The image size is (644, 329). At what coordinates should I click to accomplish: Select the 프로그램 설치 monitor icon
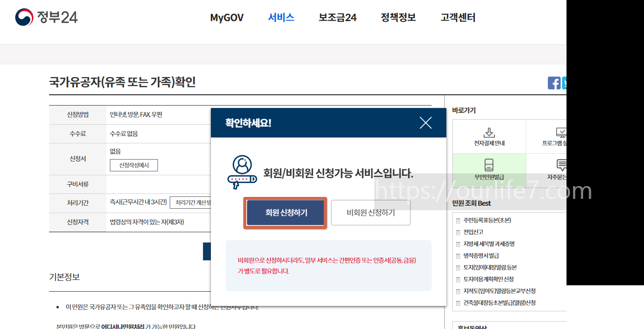coord(561,133)
